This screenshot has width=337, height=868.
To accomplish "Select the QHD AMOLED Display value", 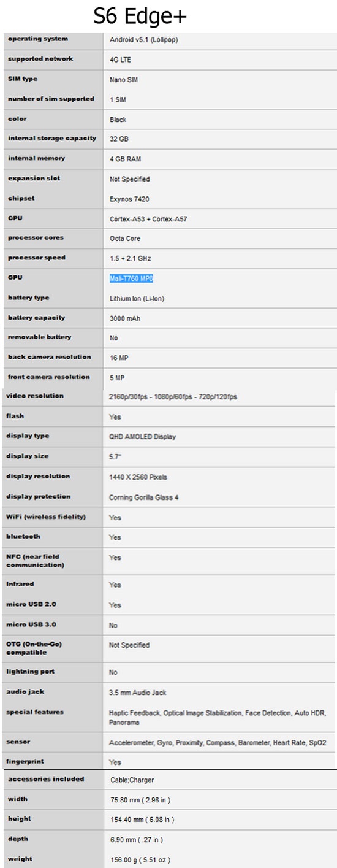I will pos(142,437).
